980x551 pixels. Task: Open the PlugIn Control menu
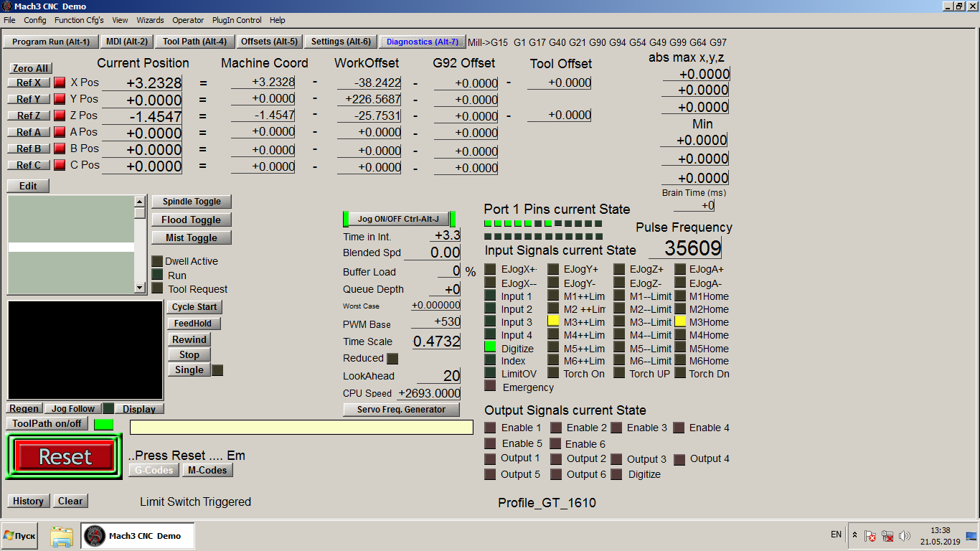click(x=237, y=20)
